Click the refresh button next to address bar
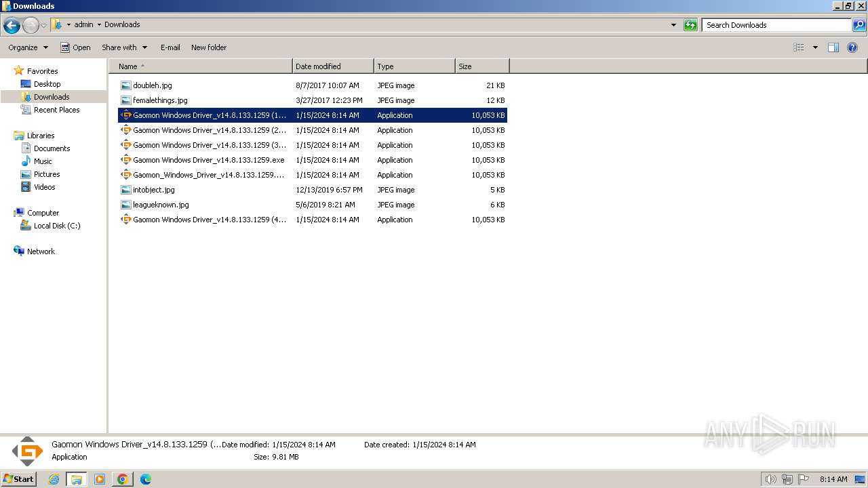This screenshot has height=488, width=868. (690, 25)
